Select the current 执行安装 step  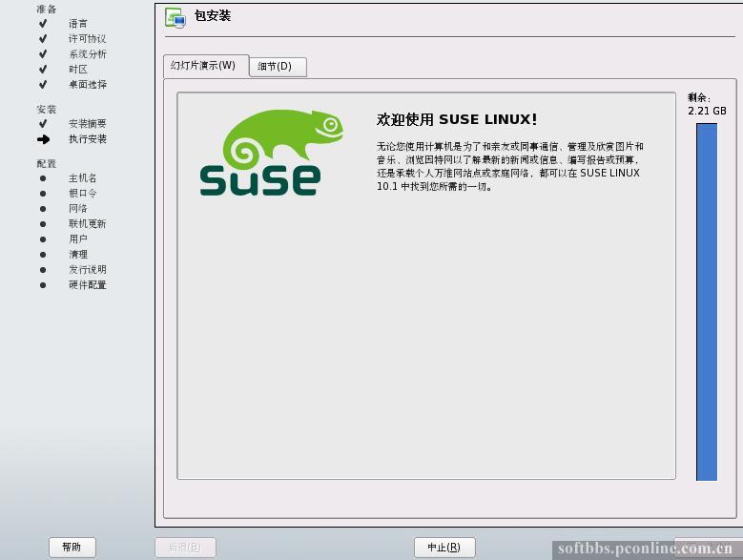pyautogui.click(x=87, y=139)
